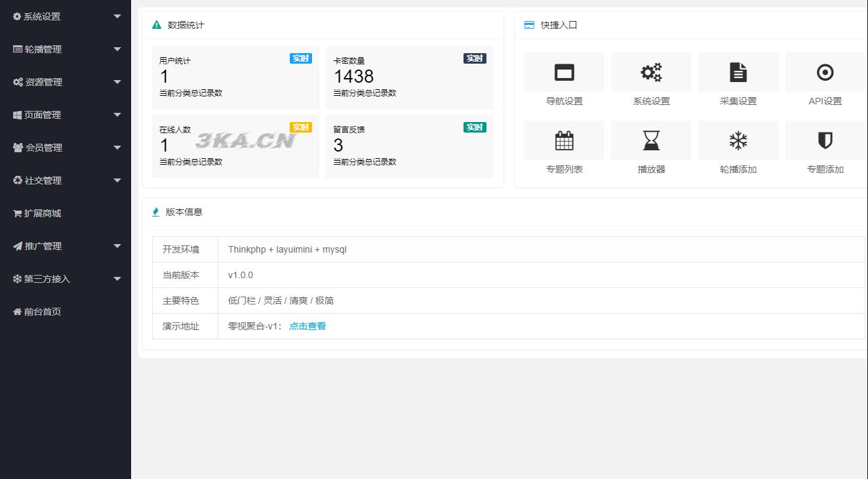Open the 轮播添加 snowflake shortcut icon
This screenshot has height=479, width=868.
[738, 140]
